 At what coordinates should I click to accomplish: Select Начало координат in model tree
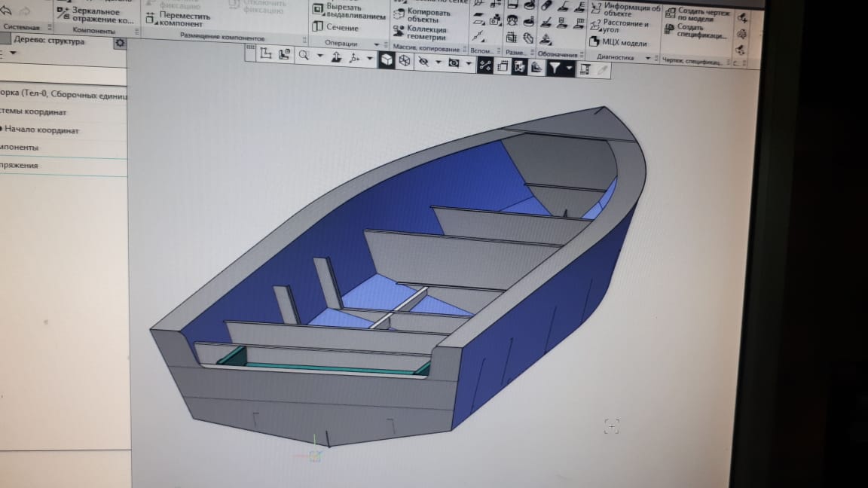tap(41, 130)
